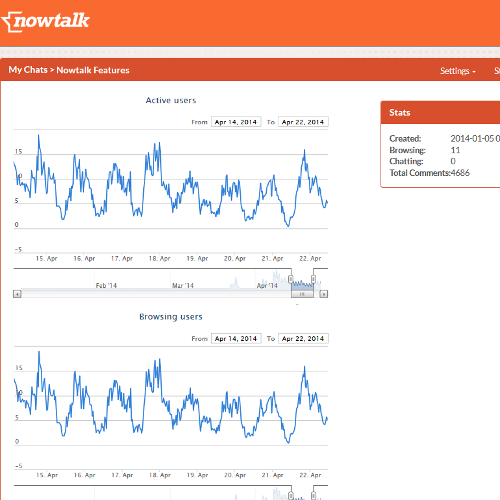500x500 pixels.
Task: Go to My Chats breadcrumb link
Action: (28, 70)
